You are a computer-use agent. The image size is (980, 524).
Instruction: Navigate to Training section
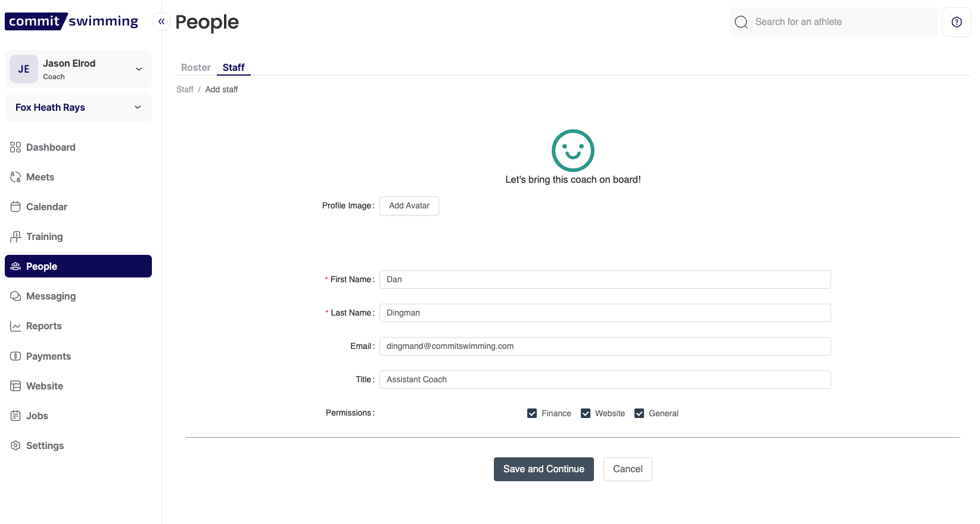pyautogui.click(x=78, y=236)
